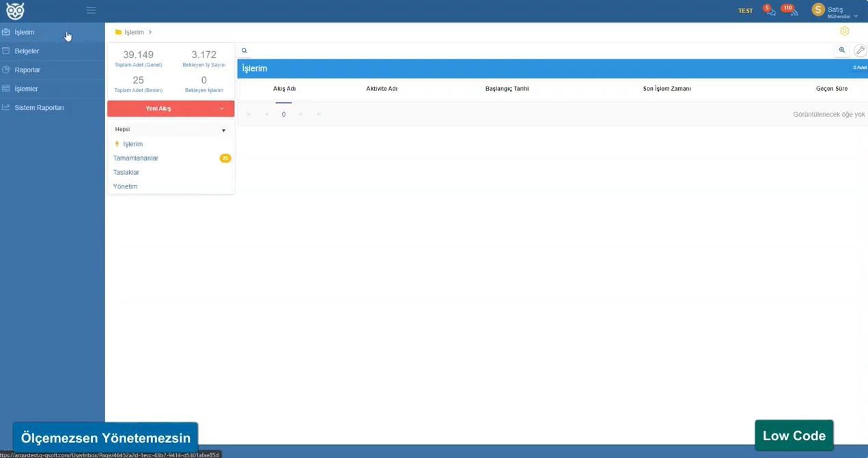Expand the Satış Mühendisi user menu arrow

856,16
